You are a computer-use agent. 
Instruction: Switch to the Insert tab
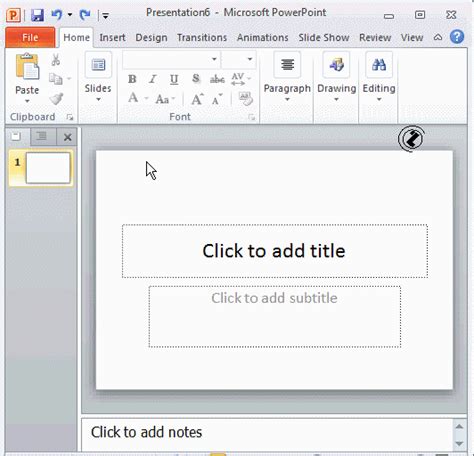(112, 38)
